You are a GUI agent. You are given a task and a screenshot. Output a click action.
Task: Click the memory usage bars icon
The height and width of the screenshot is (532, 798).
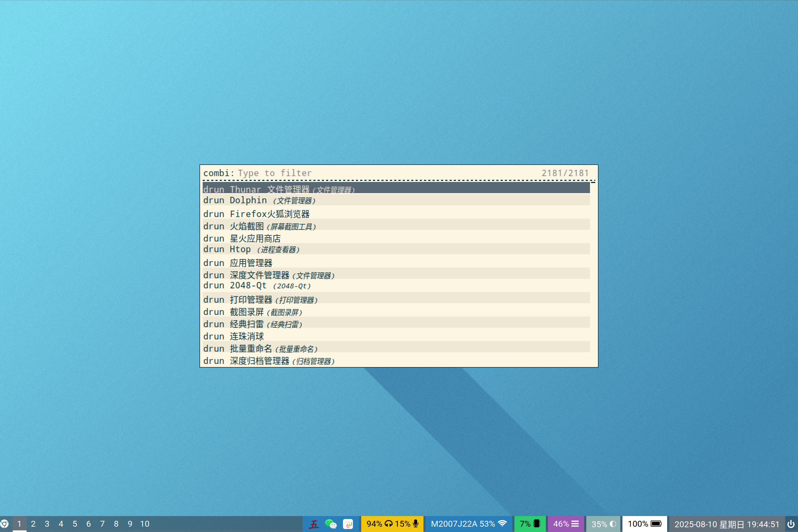(x=575, y=523)
